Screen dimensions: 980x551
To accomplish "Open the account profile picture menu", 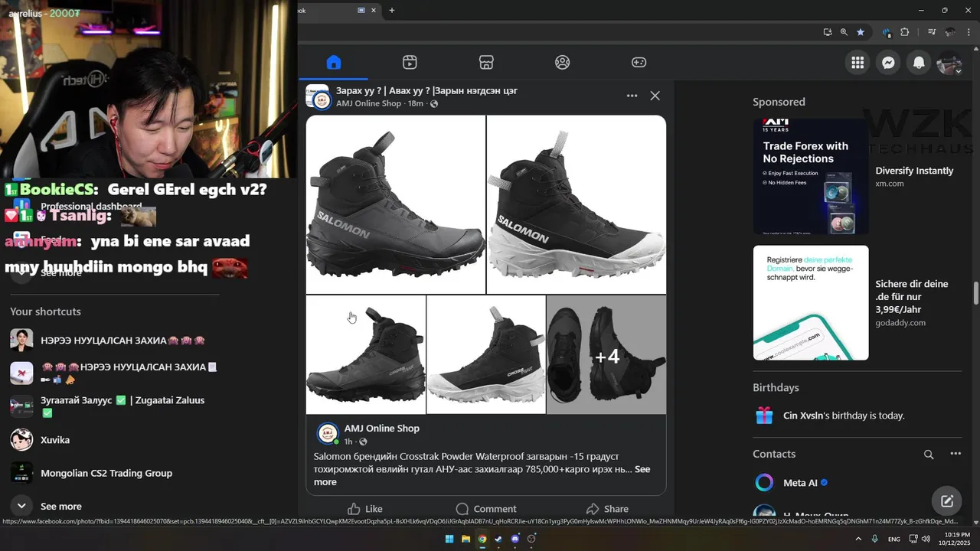I will click(949, 63).
